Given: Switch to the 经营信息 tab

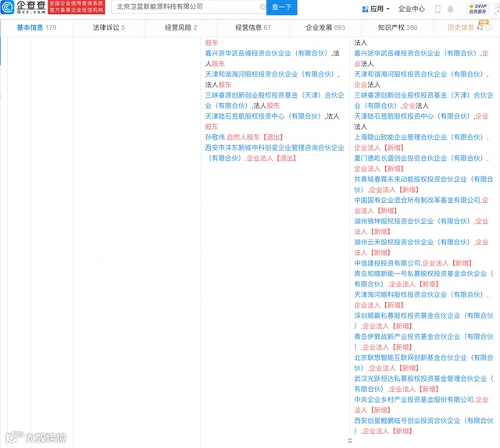Looking at the screenshot, I should pos(253,27).
